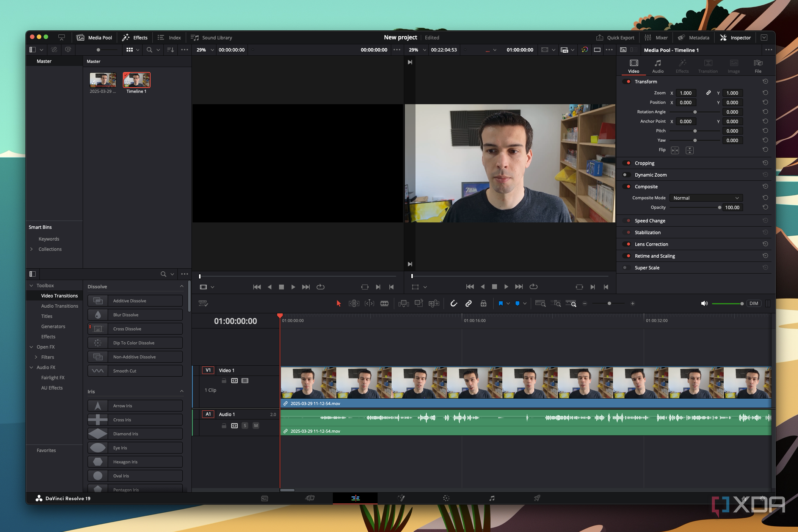Image resolution: width=798 pixels, height=532 pixels.
Task: Flip the clip horizontally in the Inspector
Action: 675,150
